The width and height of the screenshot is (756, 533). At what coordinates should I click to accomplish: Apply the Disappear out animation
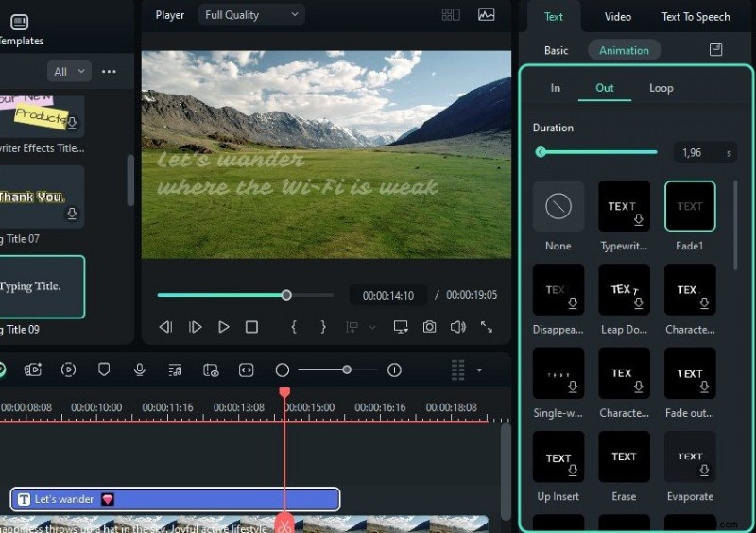point(558,290)
